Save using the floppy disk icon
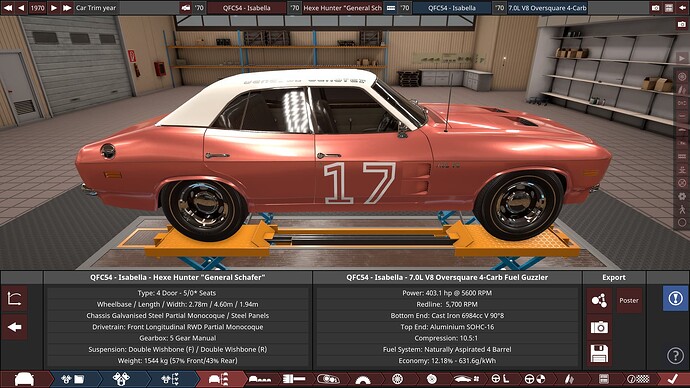Screen dimensions: 690x388 coord(599,354)
